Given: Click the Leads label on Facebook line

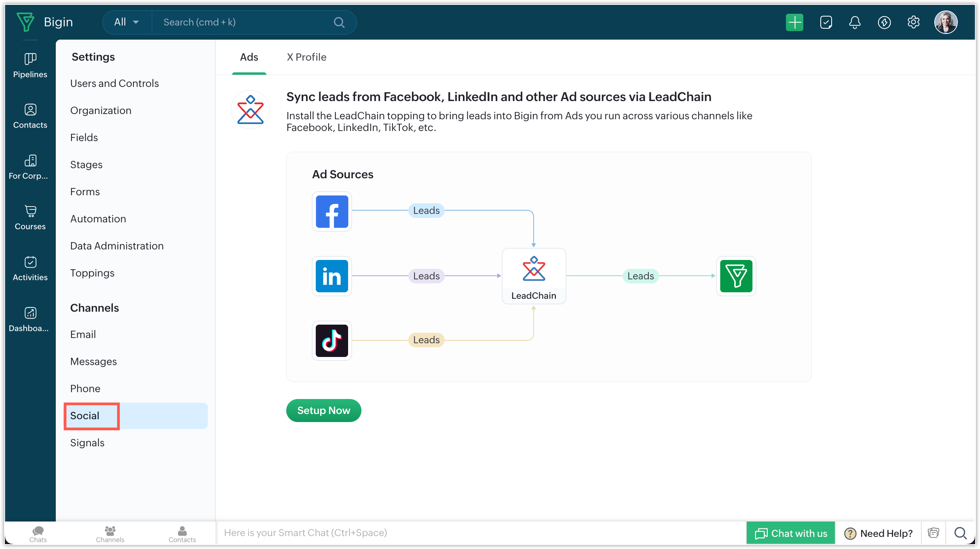Looking at the screenshot, I should click(426, 210).
